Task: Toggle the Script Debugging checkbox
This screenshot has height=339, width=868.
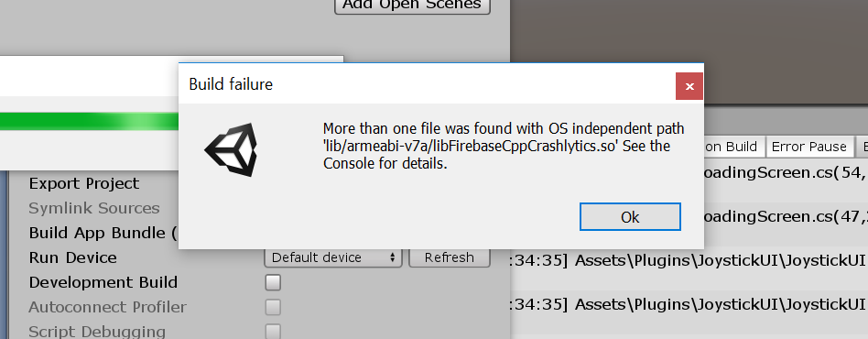Action: coord(273,332)
